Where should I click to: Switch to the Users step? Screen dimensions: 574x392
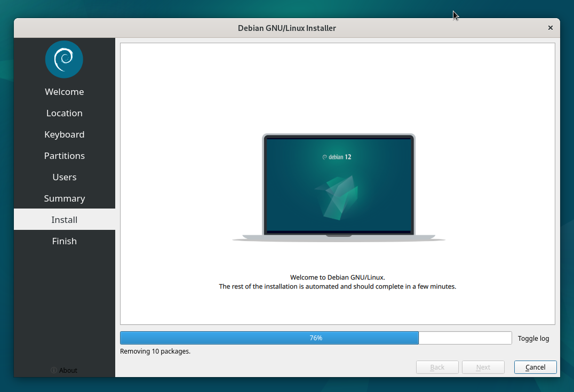(x=65, y=177)
